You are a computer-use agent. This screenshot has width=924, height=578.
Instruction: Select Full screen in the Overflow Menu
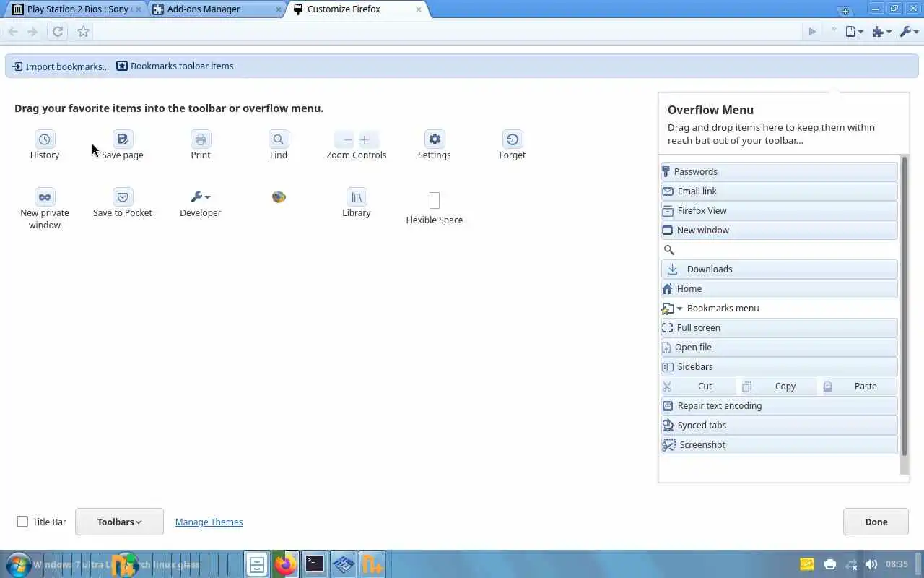pos(779,327)
